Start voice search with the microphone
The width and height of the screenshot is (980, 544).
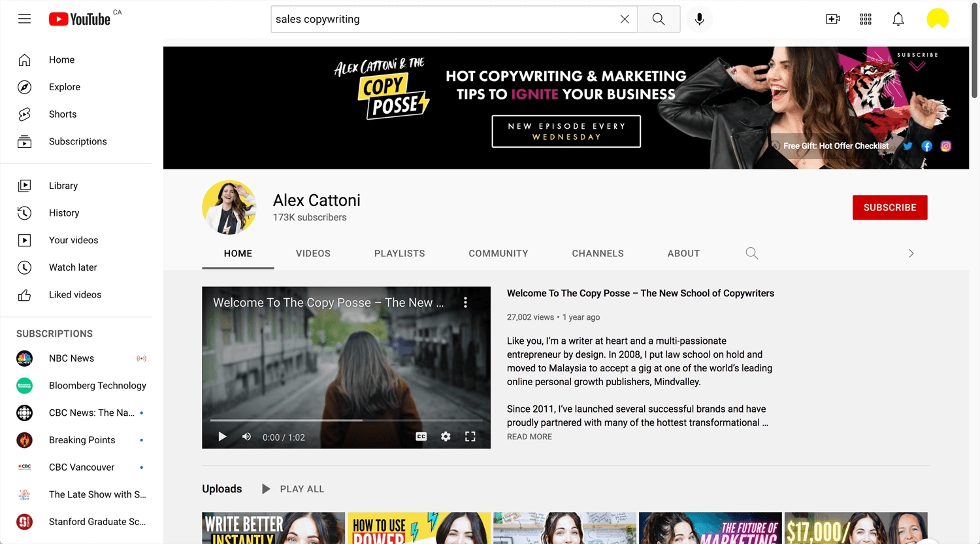(699, 19)
